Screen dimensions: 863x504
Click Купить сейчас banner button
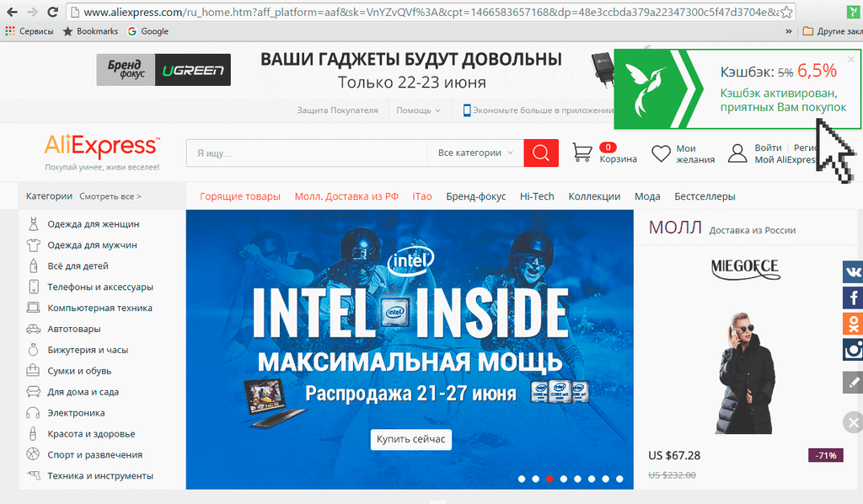click(x=411, y=439)
